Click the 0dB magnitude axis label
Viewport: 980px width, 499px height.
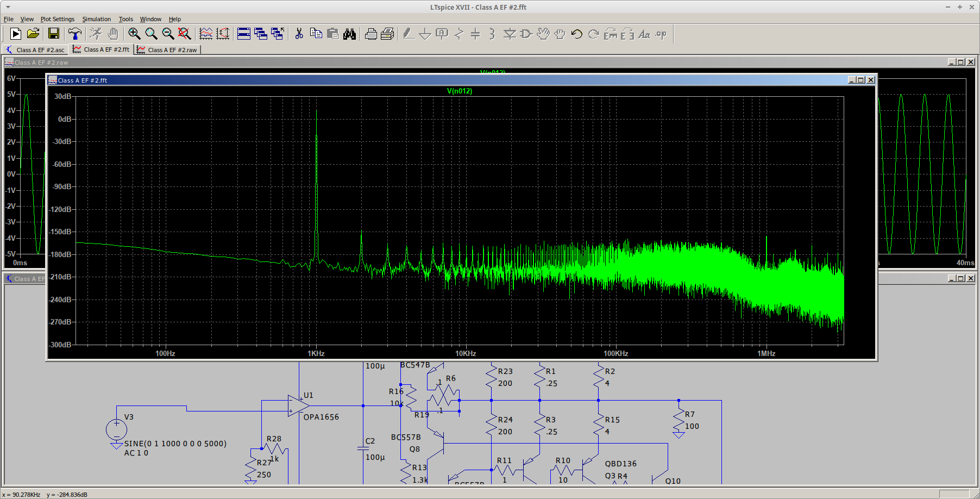(65, 119)
